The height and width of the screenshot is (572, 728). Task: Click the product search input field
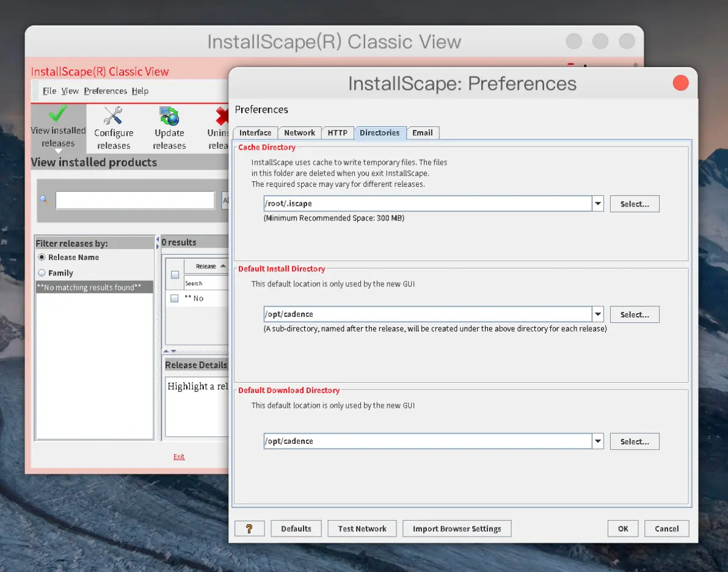(x=135, y=200)
